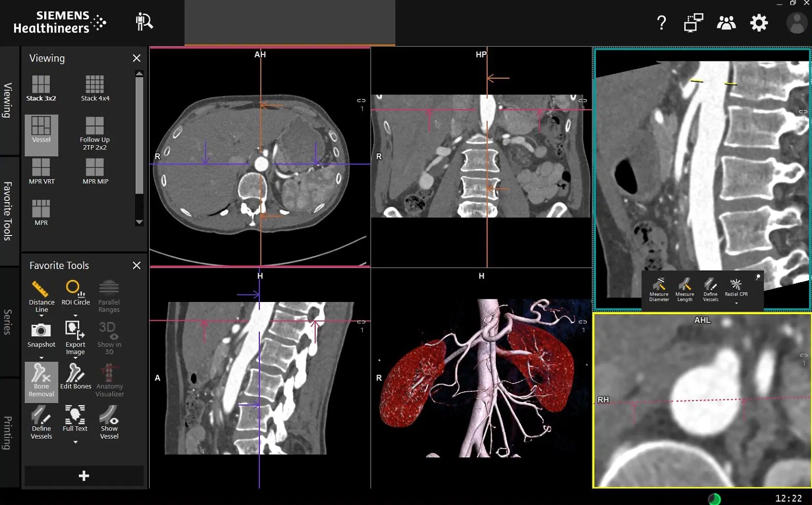
Task: Close the Viewing panel
Action: point(137,58)
